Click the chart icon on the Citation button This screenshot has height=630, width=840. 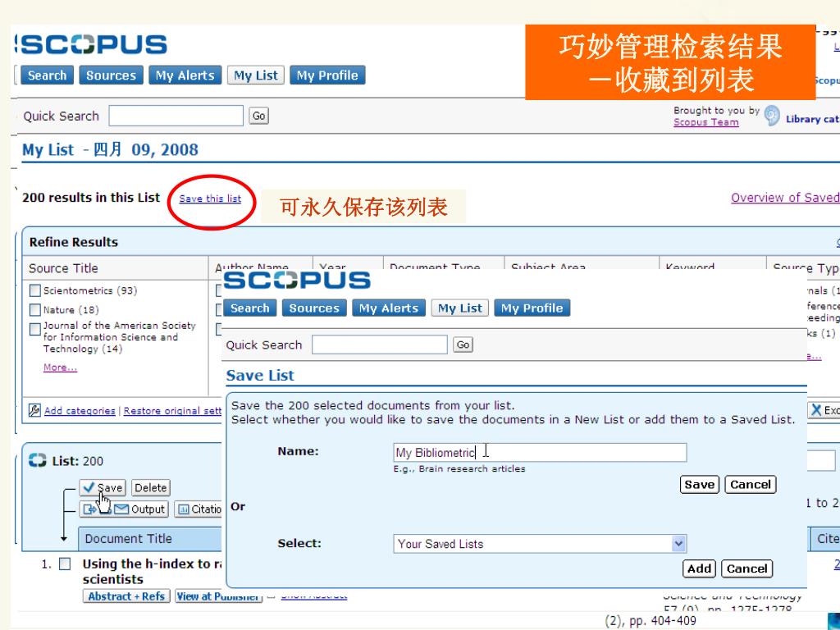click(x=184, y=509)
